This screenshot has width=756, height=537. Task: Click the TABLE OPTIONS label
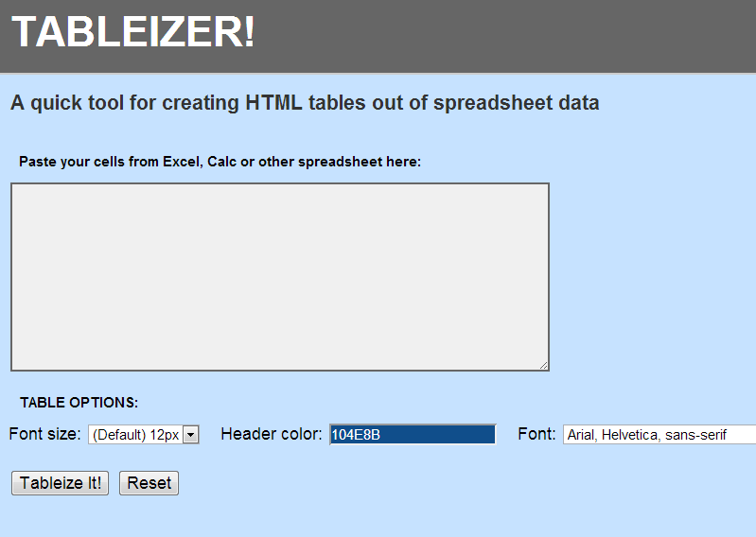[79, 403]
